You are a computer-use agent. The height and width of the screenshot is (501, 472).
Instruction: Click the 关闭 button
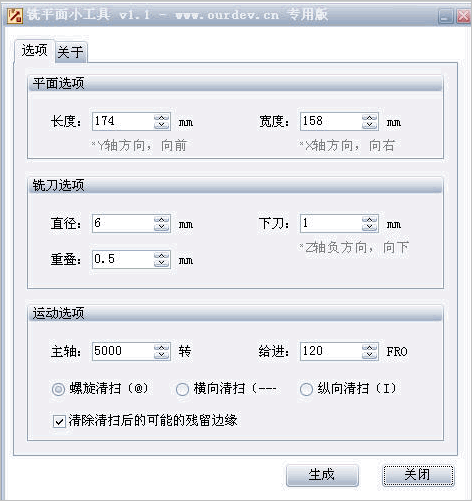tap(418, 475)
